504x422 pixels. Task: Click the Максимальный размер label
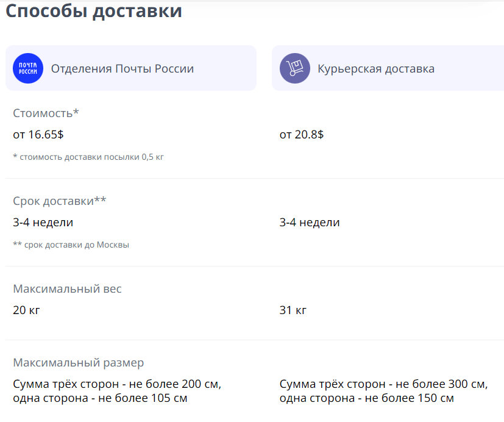point(79,363)
